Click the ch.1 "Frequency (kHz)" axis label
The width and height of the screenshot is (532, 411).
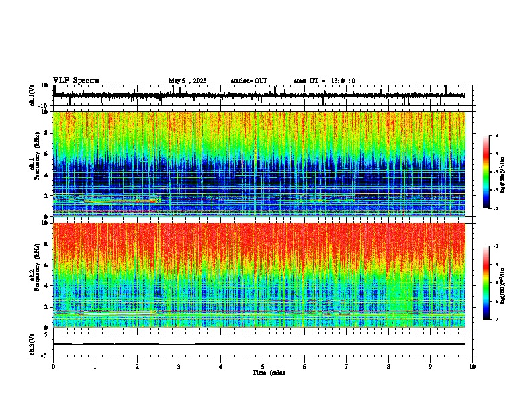tap(37, 156)
